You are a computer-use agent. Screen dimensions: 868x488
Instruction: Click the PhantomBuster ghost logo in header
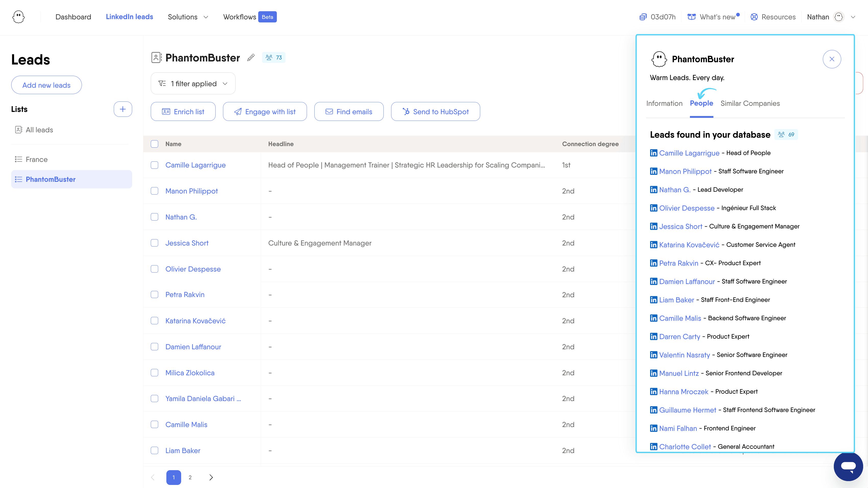pos(18,17)
